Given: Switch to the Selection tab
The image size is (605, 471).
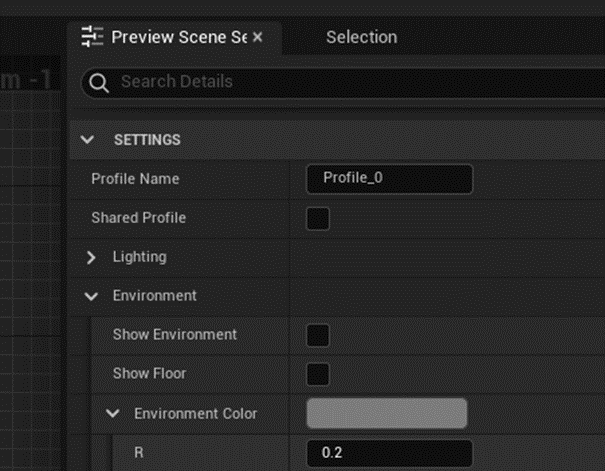Looking at the screenshot, I should (361, 37).
